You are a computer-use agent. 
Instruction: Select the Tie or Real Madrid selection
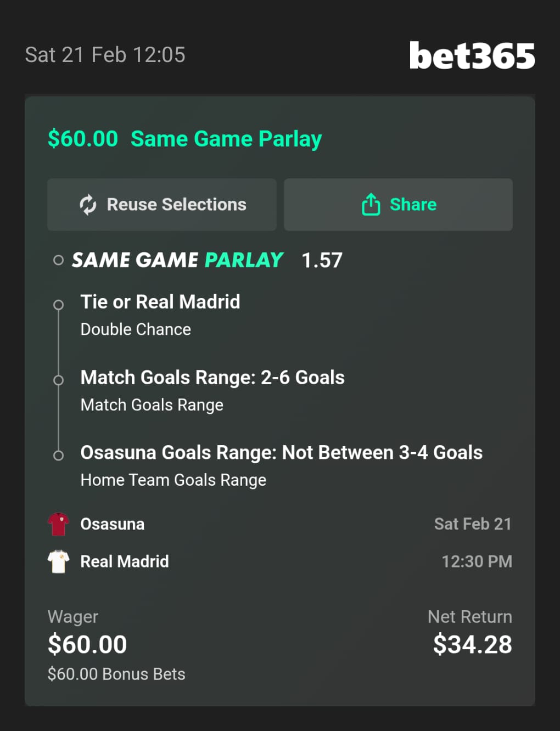coord(160,302)
